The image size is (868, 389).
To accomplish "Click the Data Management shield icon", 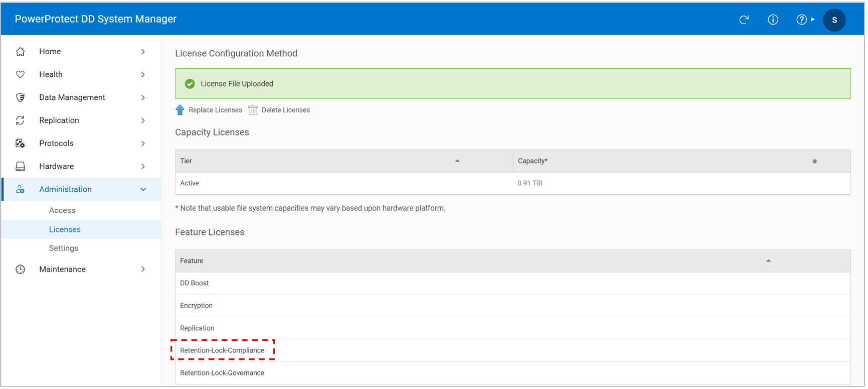I will [x=20, y=97].
